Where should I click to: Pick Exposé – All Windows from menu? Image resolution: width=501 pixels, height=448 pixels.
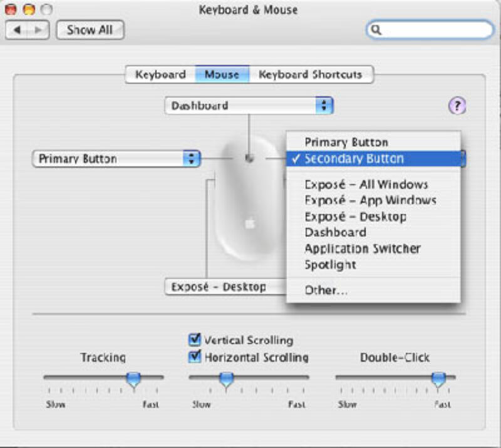[x=373, y=185]
